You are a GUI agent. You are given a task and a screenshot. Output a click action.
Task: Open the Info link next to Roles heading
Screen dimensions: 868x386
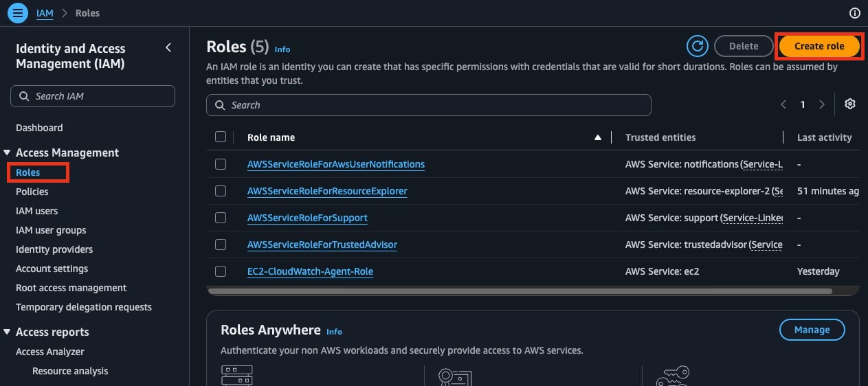coord(282,49)
